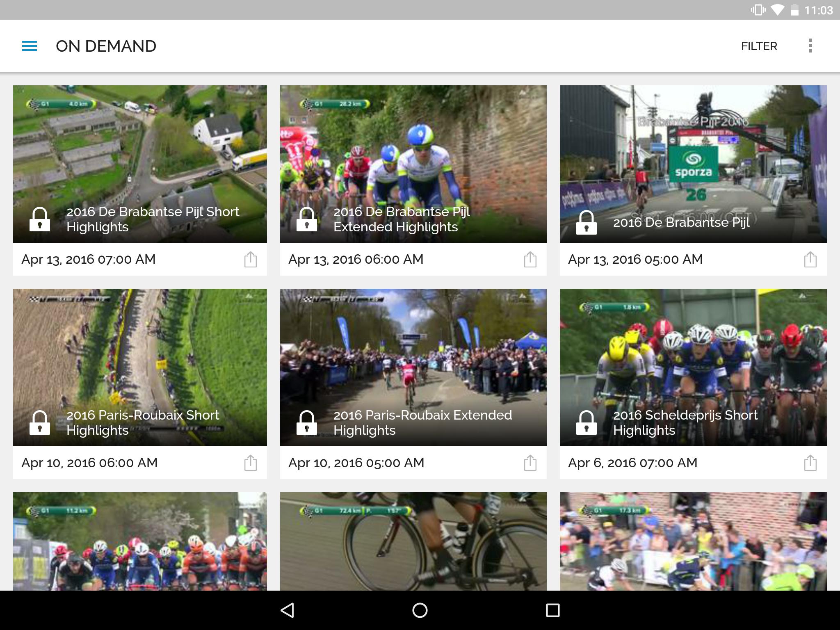Tap lock icon on Paris-Roubaix Short Highlights
The width and height of the screenshot is (840, 630).
point(40,422)
